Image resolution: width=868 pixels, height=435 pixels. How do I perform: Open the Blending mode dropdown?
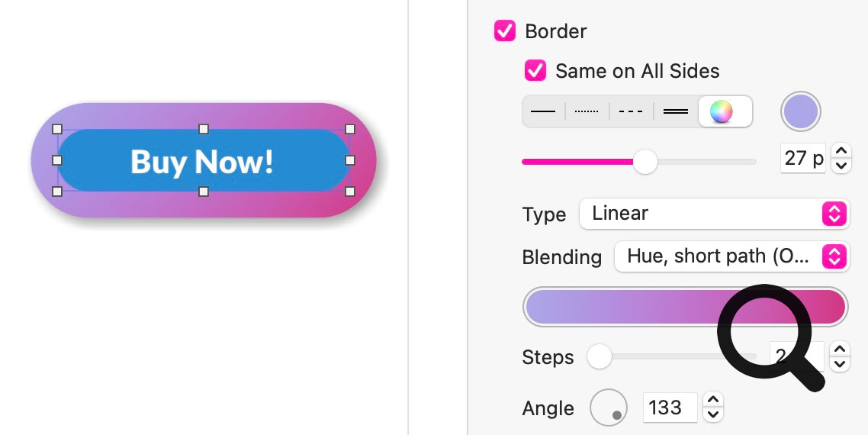point(731,256)
